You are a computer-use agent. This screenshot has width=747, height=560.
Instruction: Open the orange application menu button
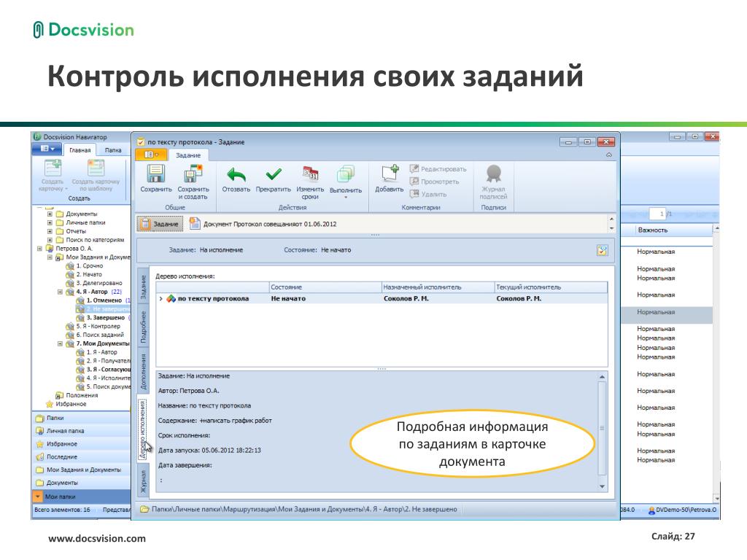click(x=151, y=155)
